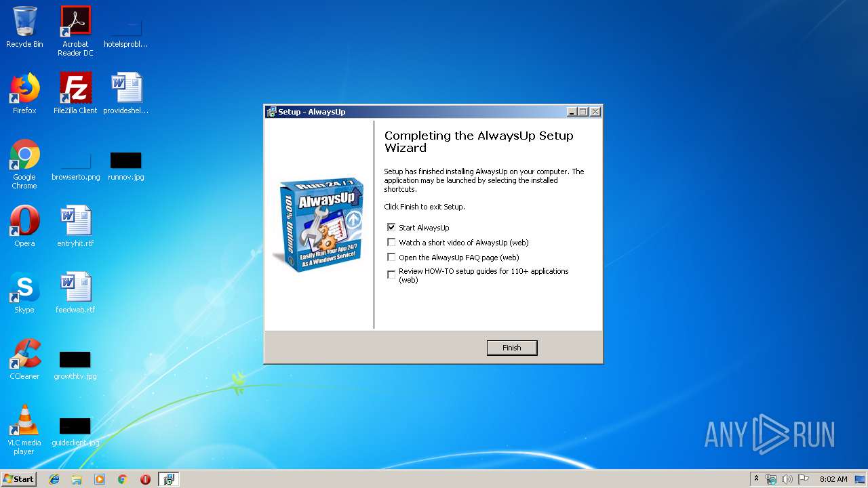Click the AlwaysUp product box image
The image size is (868, 488).
[x=319, y=224]
